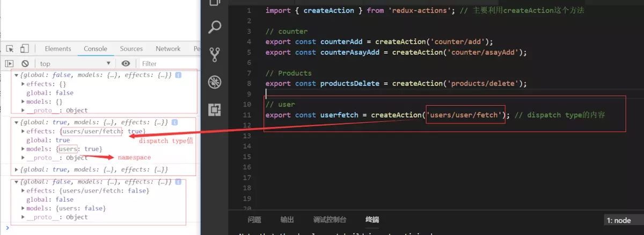Clear the console output
The height and width of the screenshot is (235, 644).
pyautogui.click(x=25, y=63)
